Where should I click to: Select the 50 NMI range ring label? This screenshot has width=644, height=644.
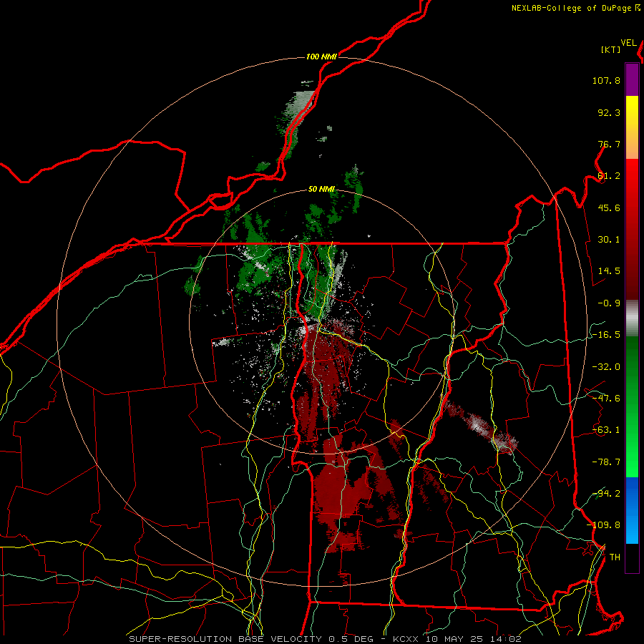pos(321,190)
